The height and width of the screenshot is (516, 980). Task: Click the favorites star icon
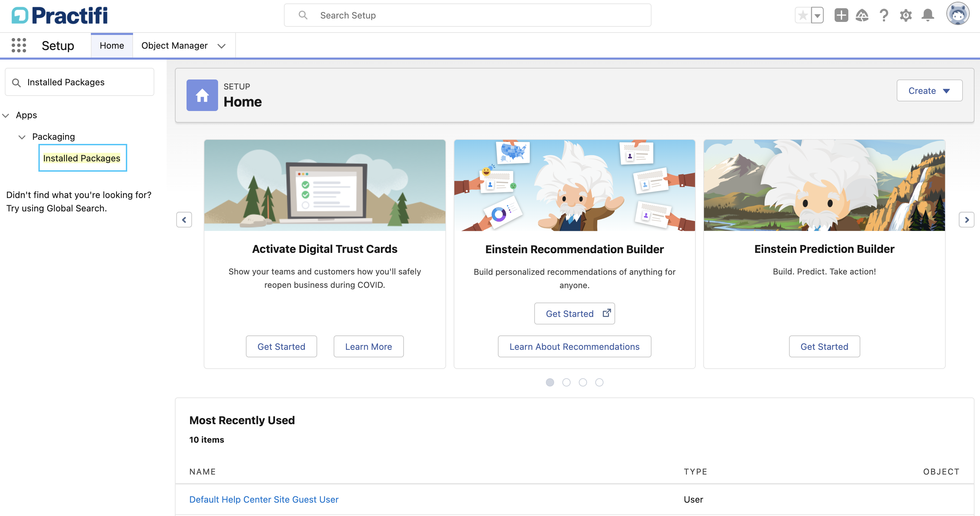coord(803,15)
